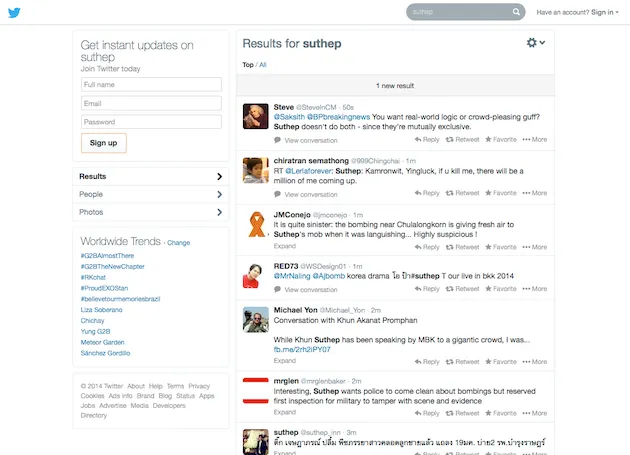The width and height of the screenshot is (630, 455).
Task: Select the Results sidebar item
Action: click(151, 176)
